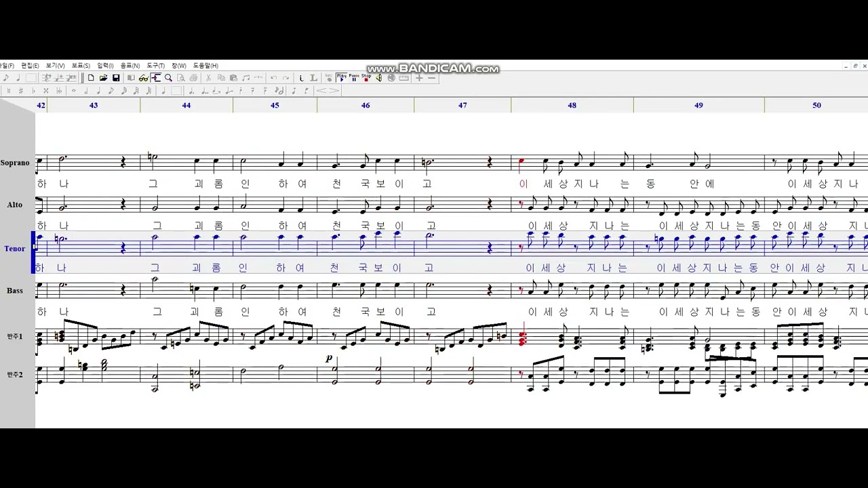868x488 pixels.
Task: Select the double flat accidental
Action: tap(59, 91)
